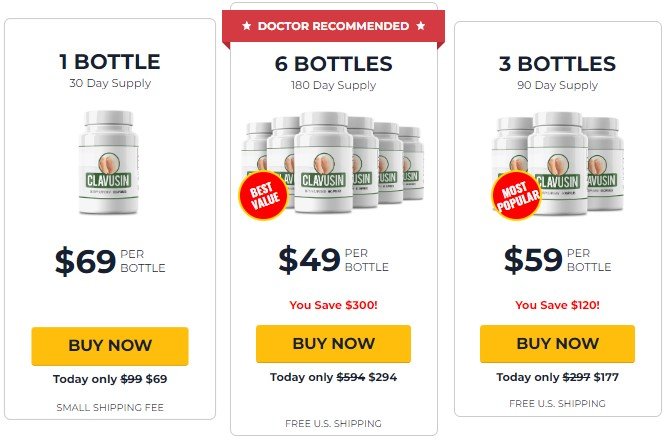The image size is (667, 441).
Task: Buy Now for the 3 bottles package
Action: click(557, 344)
